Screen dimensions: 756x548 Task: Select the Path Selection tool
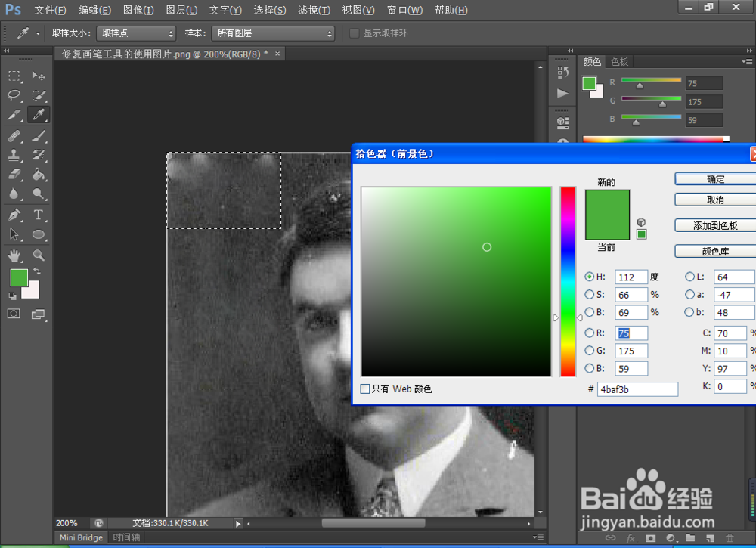pos(14,235)
